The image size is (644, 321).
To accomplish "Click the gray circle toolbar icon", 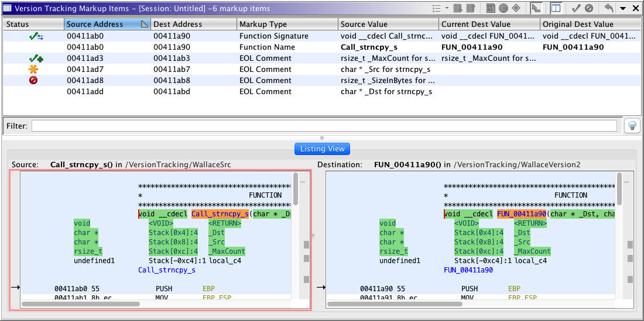I will coord(502,8).
